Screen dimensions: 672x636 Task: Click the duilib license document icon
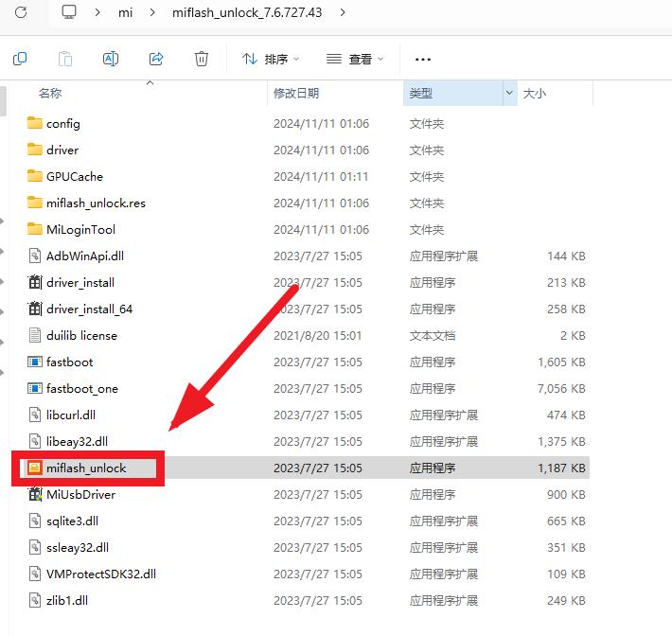coord(35,335)
